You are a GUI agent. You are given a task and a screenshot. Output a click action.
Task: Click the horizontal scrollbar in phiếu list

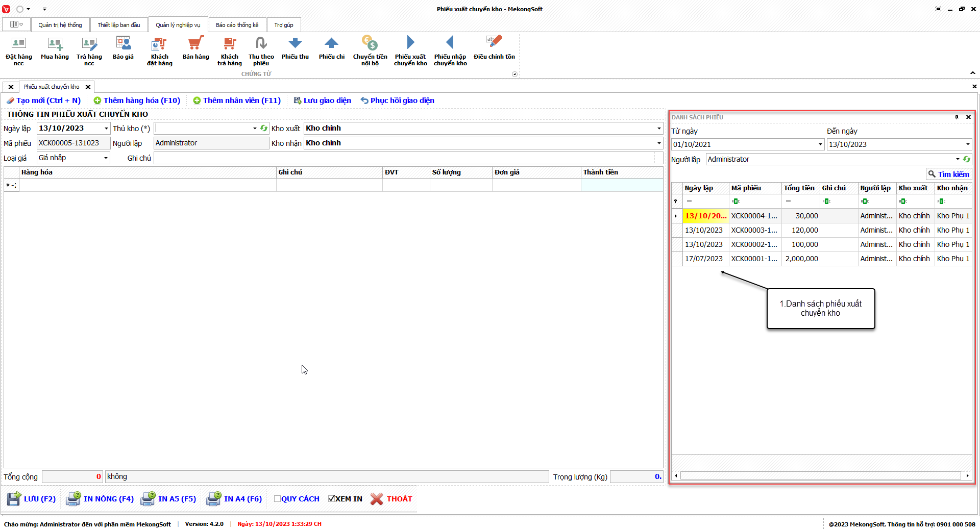point(820,475)
